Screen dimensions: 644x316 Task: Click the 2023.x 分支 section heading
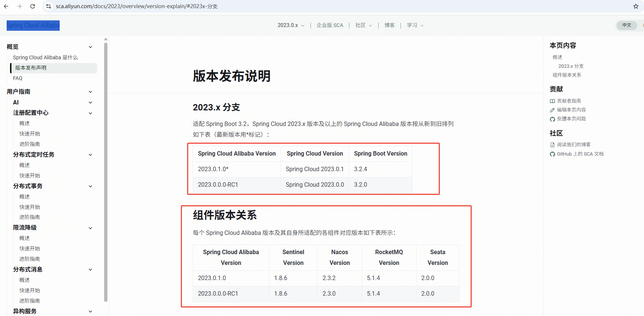point(216,107)
